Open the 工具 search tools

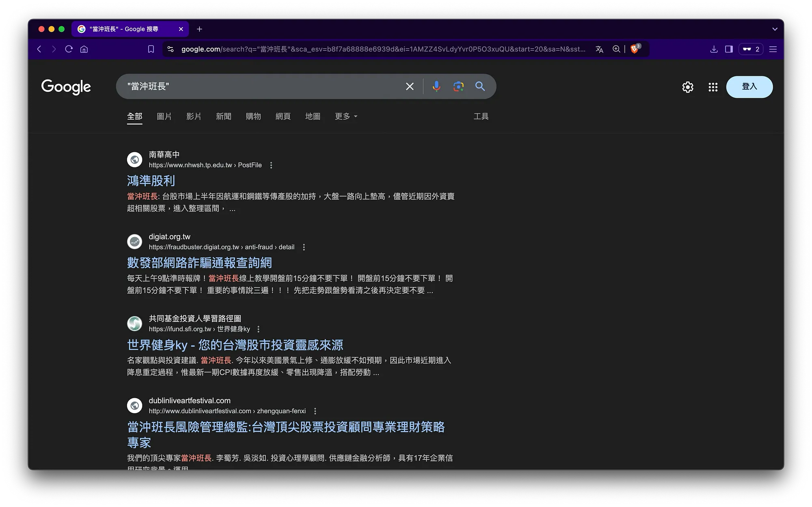(x=481, y=117)
